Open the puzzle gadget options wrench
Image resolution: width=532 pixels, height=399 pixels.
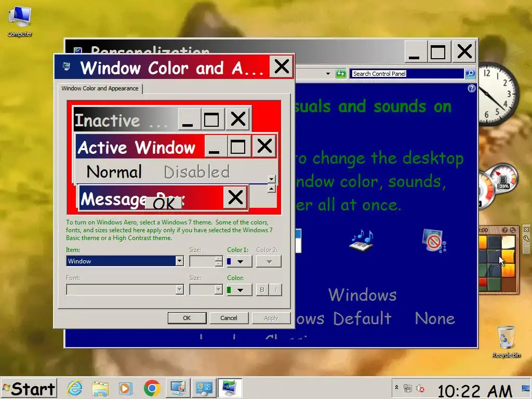click(x=526, y=238)
